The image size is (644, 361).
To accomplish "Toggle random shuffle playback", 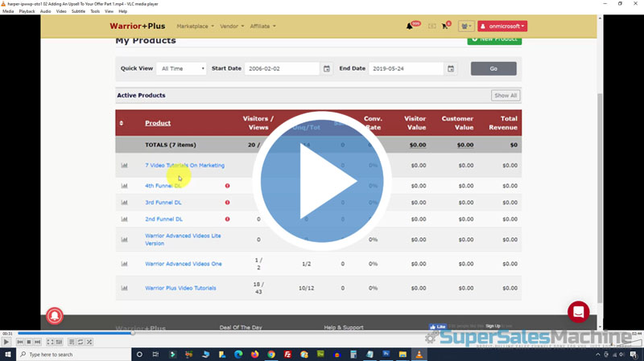I will tap(89, 342).
